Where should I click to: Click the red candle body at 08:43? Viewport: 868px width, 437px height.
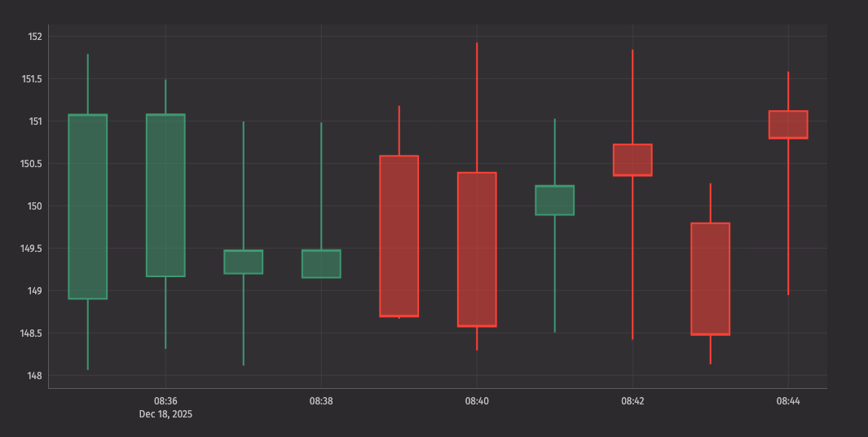(710, 279)
